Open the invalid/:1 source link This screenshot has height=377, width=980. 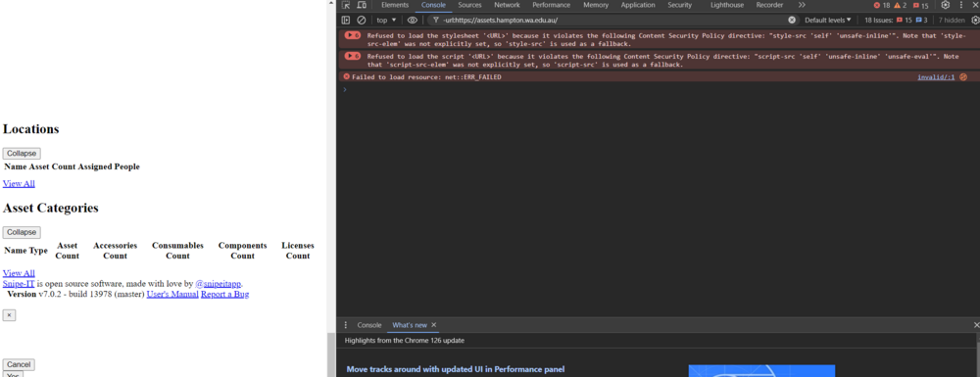coord(936,77)
